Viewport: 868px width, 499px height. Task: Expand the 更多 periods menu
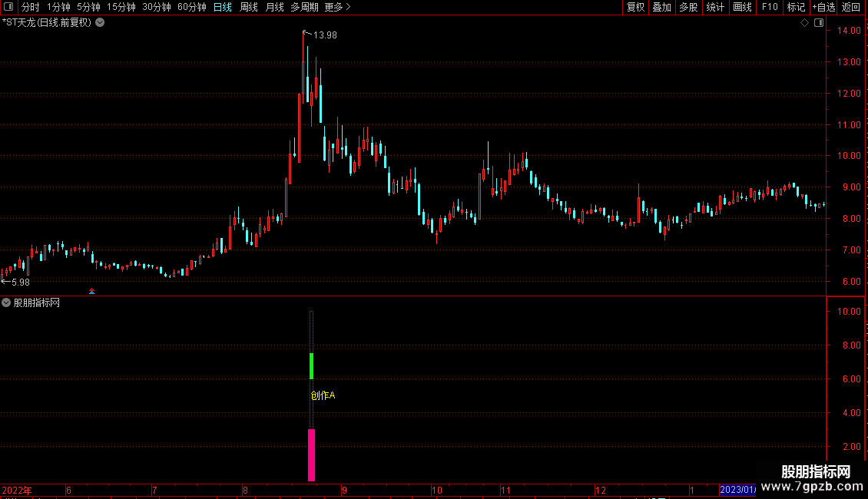pos(337,7)
